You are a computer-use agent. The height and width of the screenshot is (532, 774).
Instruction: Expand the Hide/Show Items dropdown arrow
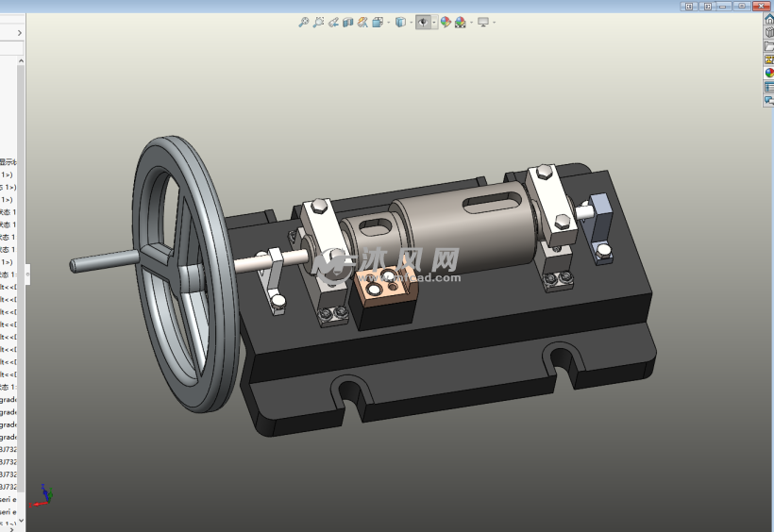click(434, 22)
